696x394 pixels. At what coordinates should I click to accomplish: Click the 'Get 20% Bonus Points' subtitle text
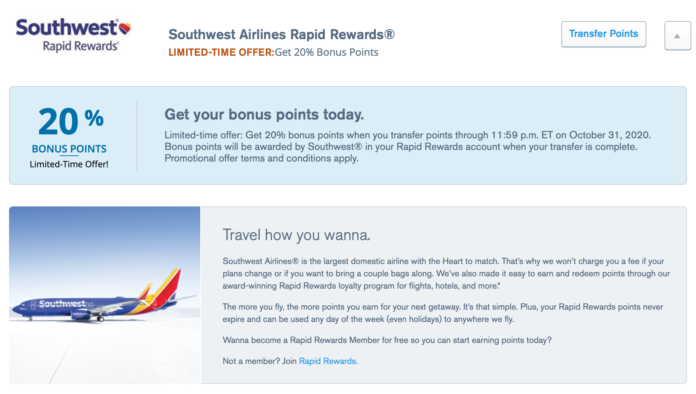click(x=327, y=52)
